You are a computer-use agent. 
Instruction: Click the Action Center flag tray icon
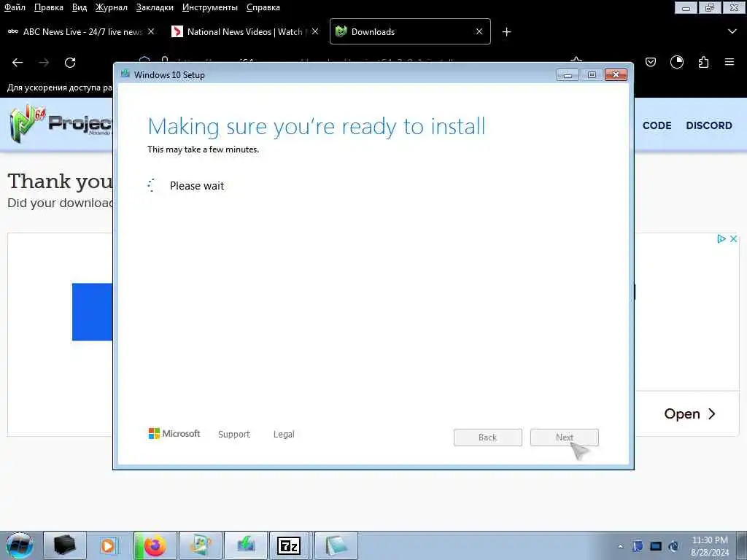(x=638, y=546)
